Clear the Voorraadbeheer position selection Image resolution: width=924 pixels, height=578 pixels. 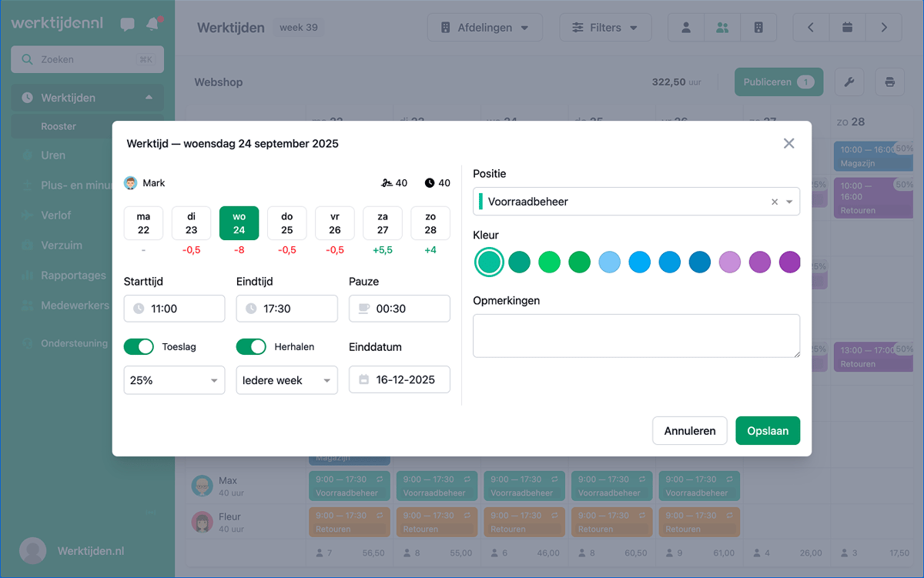[x=775, y=202]
